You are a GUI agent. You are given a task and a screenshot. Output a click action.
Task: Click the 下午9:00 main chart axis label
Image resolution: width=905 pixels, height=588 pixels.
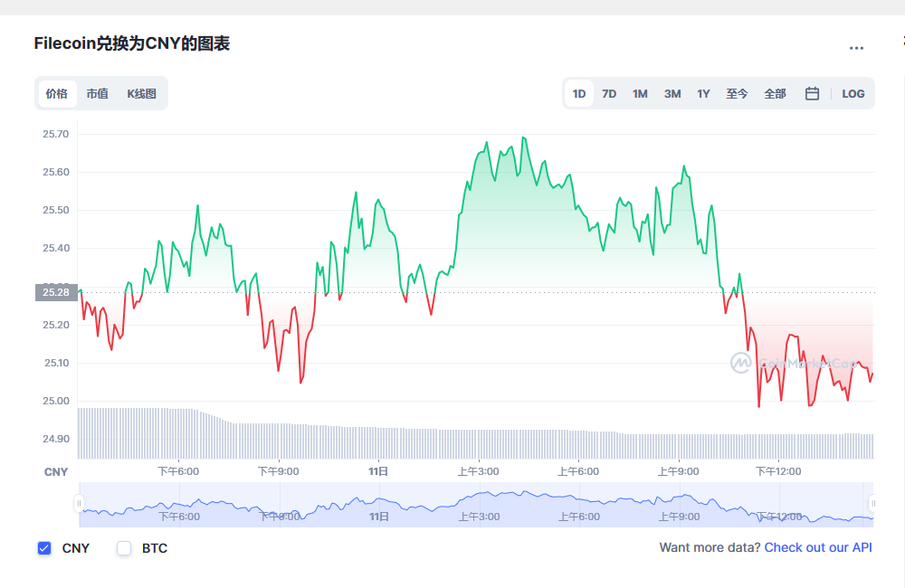278,471
